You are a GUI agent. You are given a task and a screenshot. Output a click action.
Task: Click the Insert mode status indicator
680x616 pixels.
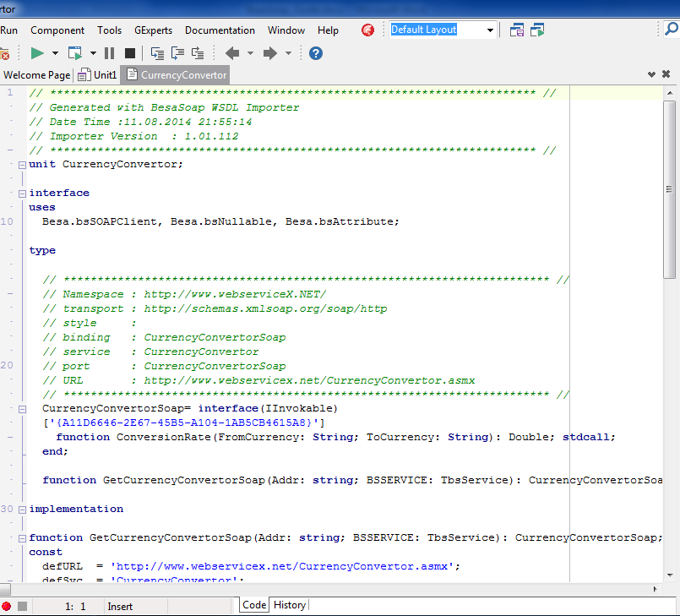(x=120, y=607)
